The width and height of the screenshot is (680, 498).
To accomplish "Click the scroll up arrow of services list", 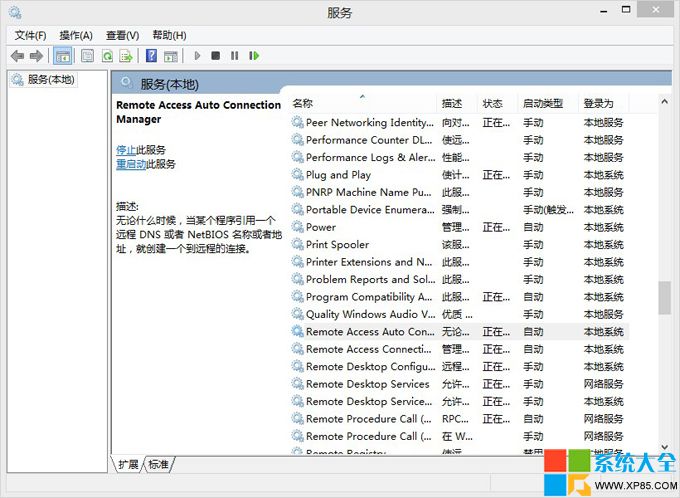I will [x=664, y=102].
